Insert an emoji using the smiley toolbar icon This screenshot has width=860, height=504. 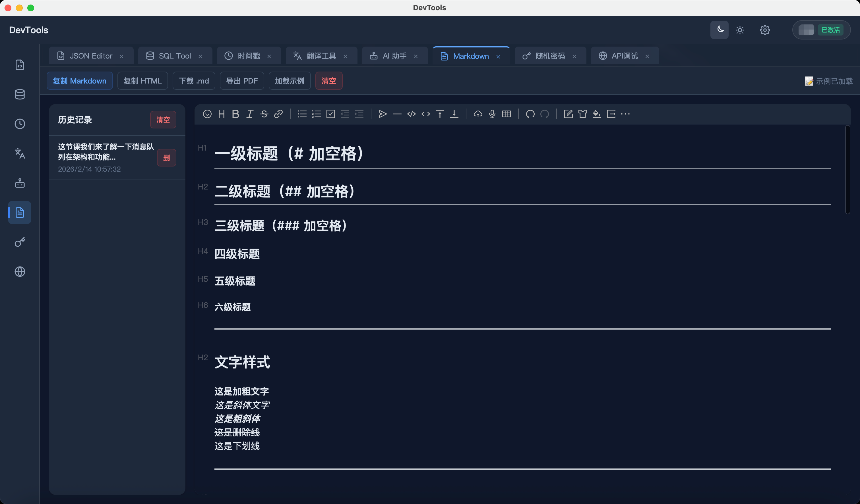(x=207, y=114)
